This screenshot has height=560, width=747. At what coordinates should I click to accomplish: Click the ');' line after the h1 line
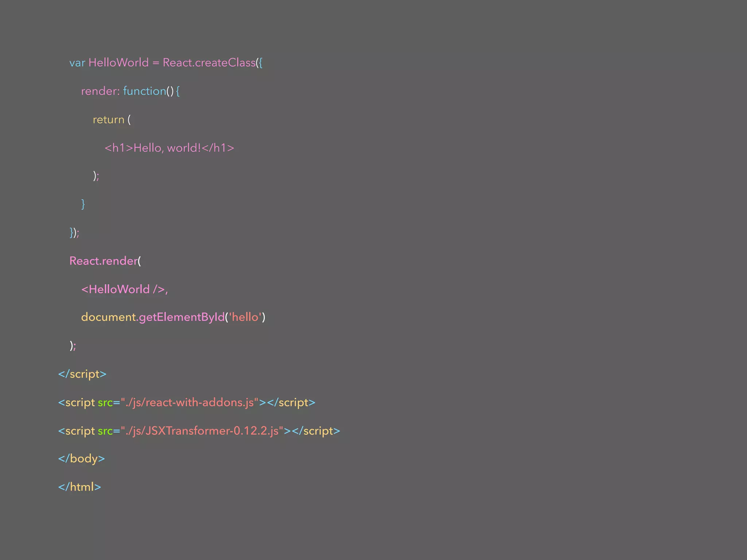tap(96, 176)
